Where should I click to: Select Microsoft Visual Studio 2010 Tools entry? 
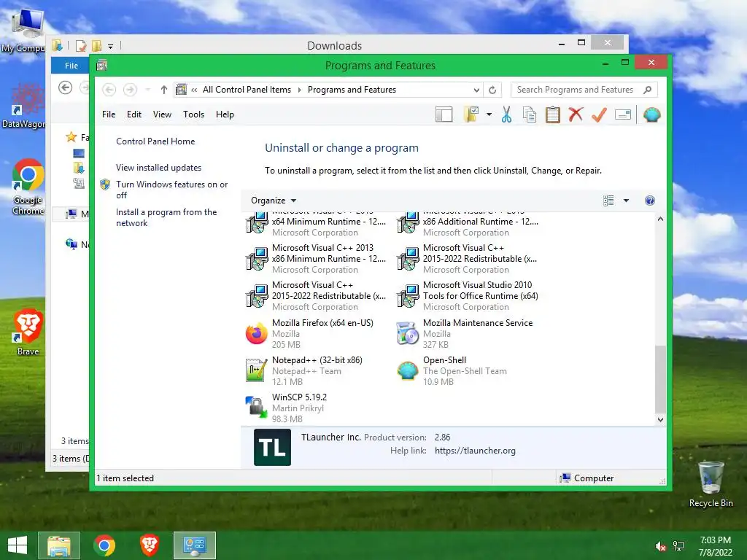tap(467, 296)
